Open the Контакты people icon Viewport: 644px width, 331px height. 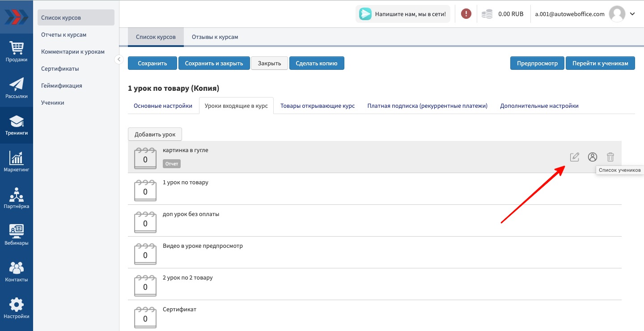tap(17, 272)
